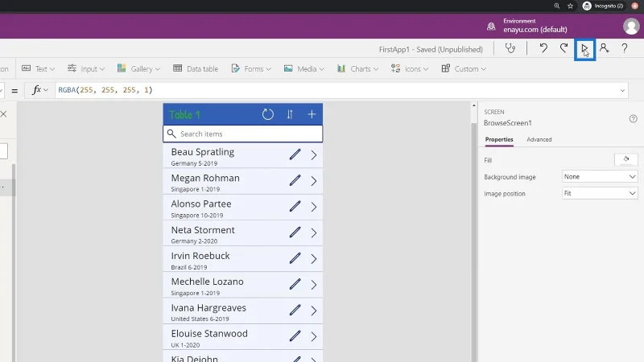Open the App checker stethoscope icon

click(x=510, y=48)
